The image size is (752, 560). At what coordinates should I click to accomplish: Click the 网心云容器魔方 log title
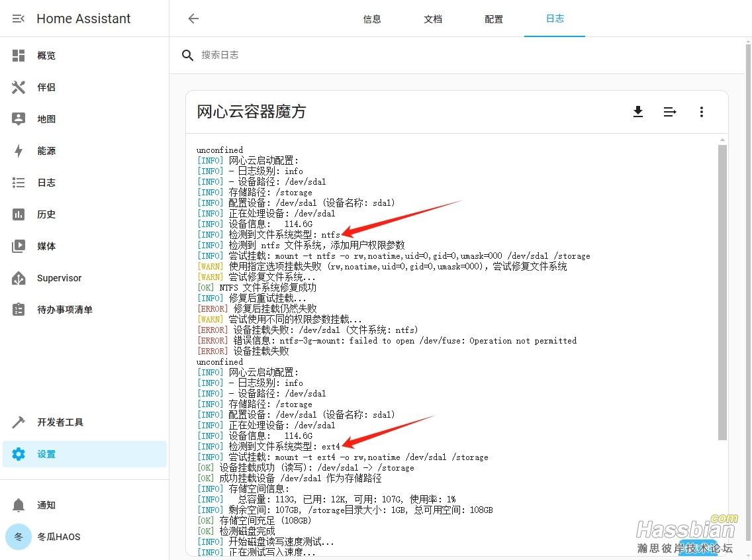(x=252, y=112)
